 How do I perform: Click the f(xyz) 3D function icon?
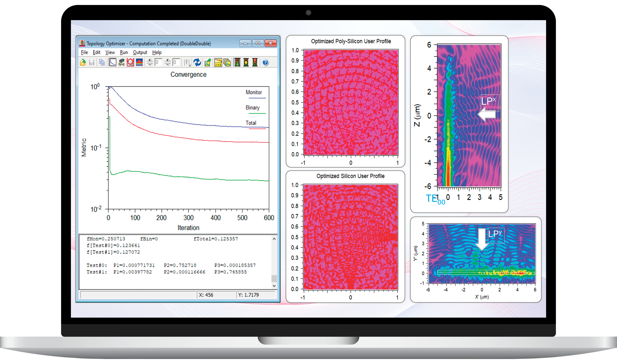(x=121, y=63)
